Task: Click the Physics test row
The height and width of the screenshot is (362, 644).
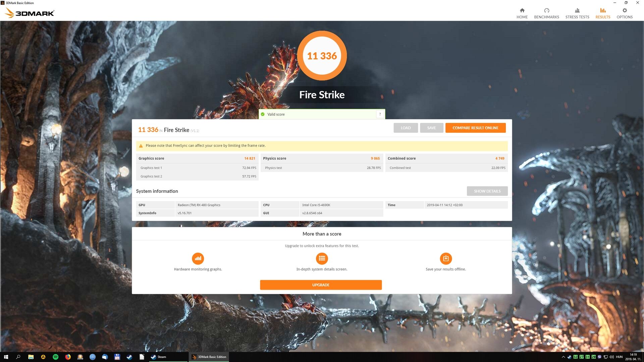Action: coord(322,168)
